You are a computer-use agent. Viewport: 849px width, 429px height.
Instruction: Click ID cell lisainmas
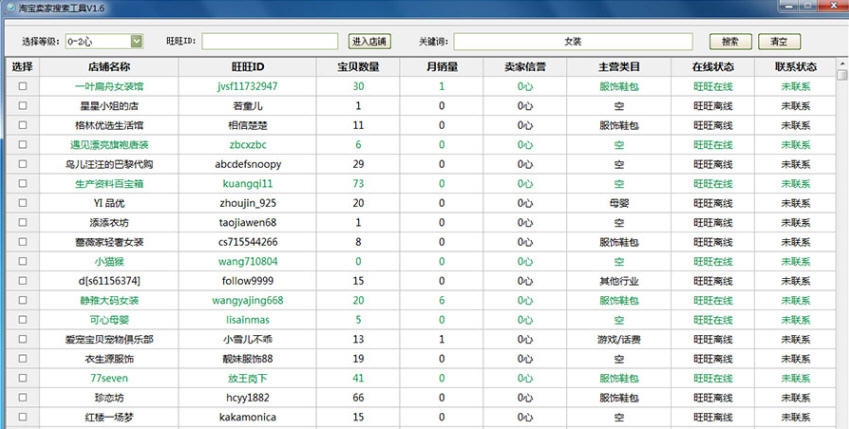(x=248, y=320)
